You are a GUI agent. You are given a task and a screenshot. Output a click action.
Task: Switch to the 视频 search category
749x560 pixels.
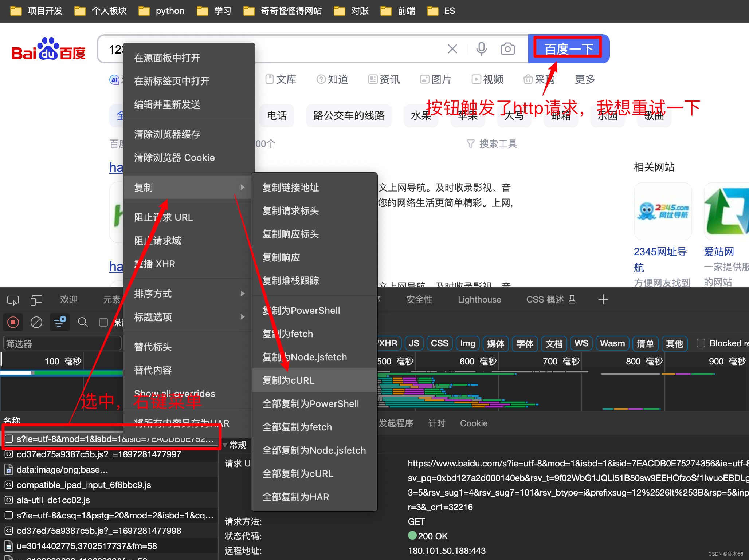point(487,79)
